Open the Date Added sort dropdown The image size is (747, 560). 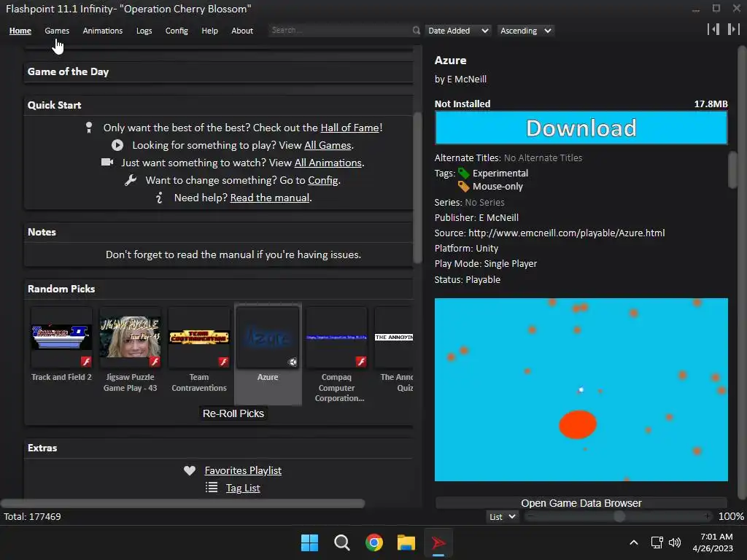pyautogui.click(x=458, y=31)
